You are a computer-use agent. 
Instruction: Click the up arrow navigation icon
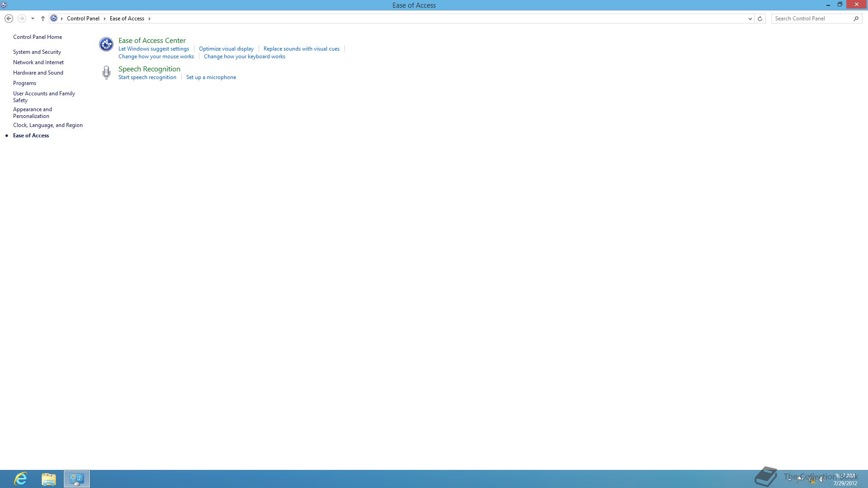[43, 19]
